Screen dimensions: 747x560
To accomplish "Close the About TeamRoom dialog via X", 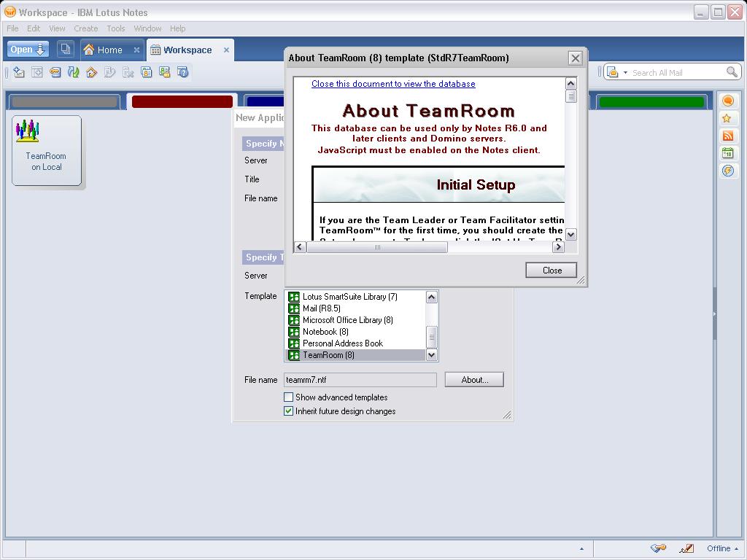I will pyautogui.click(x=575, y=58).
